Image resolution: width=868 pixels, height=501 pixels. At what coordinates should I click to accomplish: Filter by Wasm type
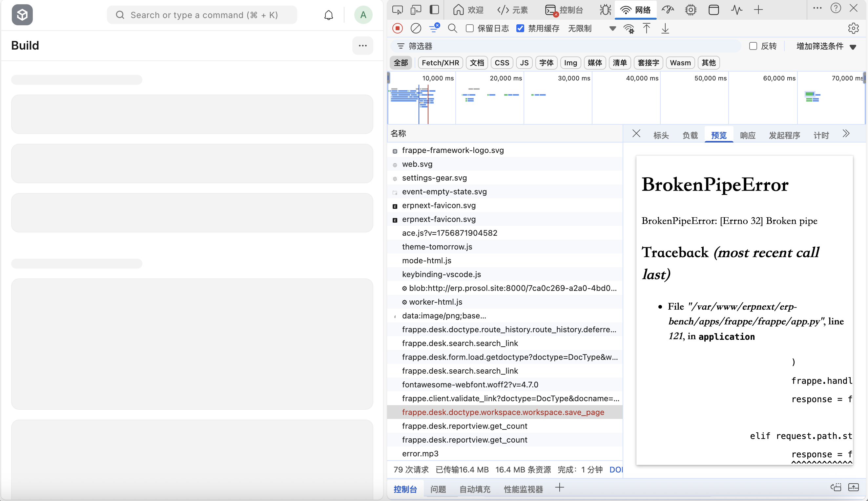coord(680,63)
